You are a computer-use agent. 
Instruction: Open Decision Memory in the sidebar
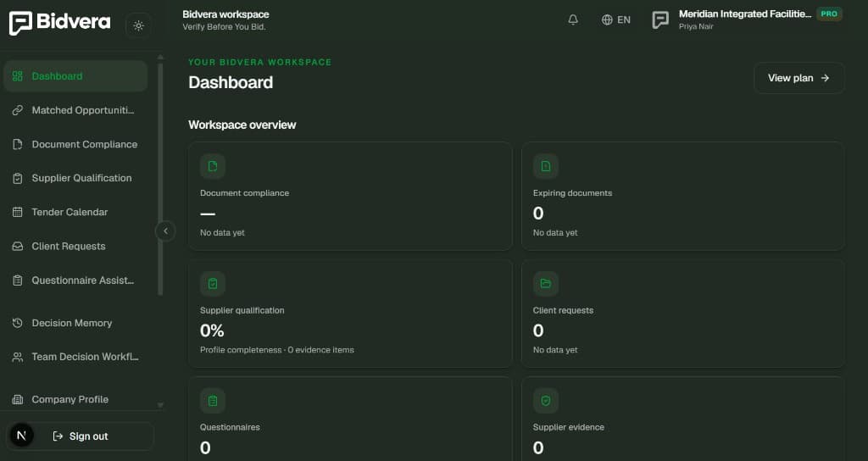pos(75,323)
